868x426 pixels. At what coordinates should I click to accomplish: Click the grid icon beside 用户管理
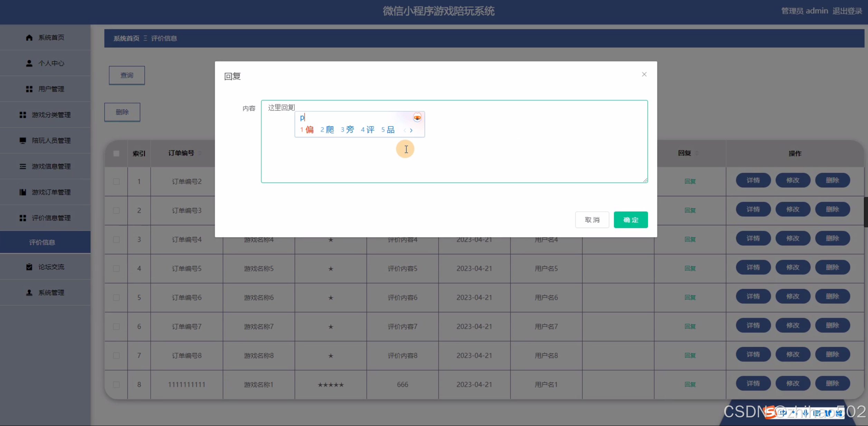(x=29, y=89)
